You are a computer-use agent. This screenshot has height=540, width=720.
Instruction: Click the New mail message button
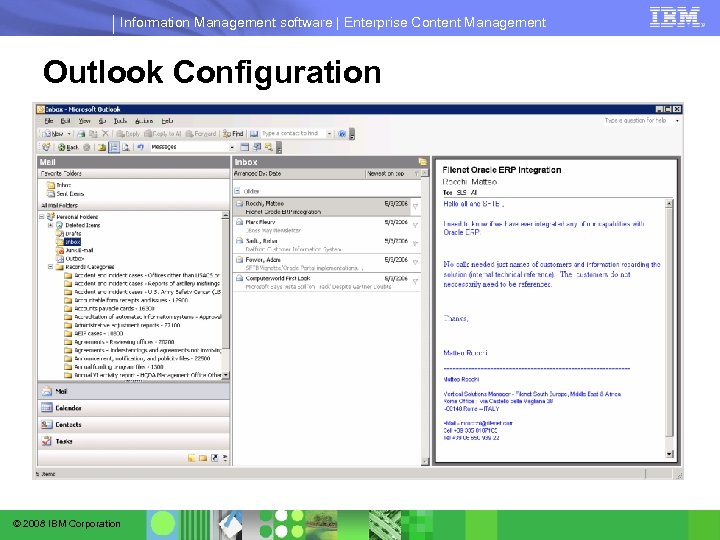[x=52, y=134]
